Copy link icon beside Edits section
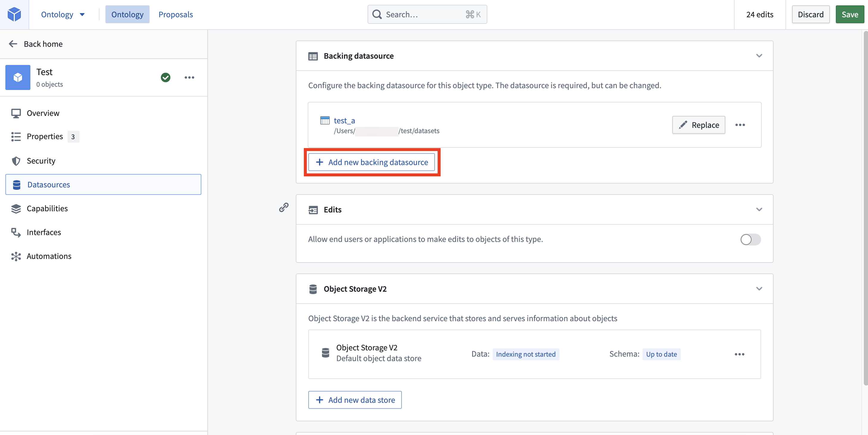The height and width of the screenshot is (435, 868). click(284, 207)
